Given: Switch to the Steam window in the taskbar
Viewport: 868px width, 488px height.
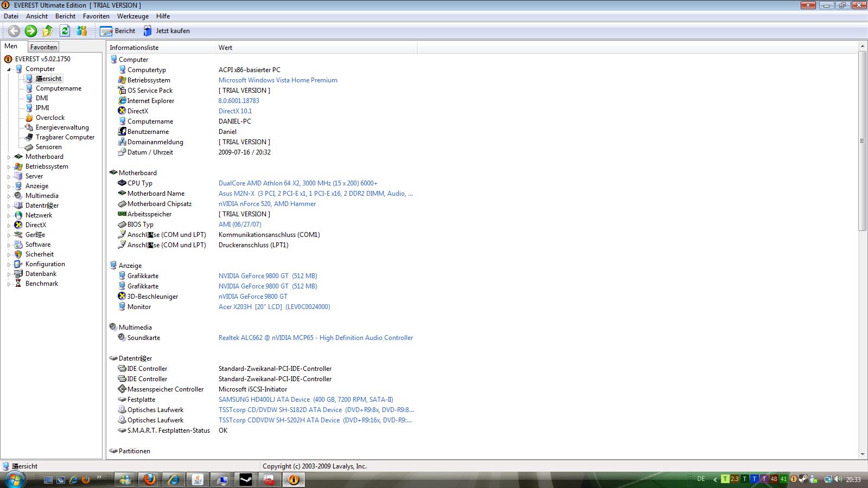Looking at the screenshot, I should (x=246, y=479).
